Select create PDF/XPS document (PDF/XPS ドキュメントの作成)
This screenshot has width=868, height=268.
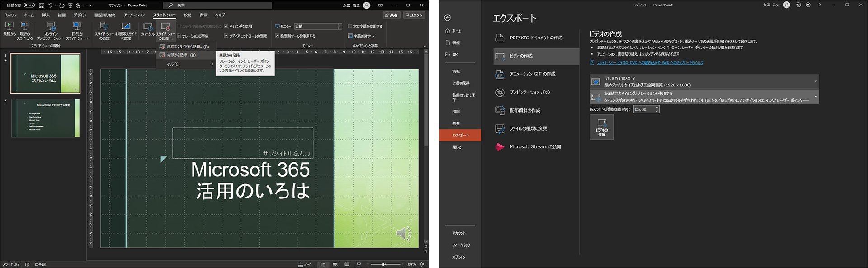(x=536, y=38)
